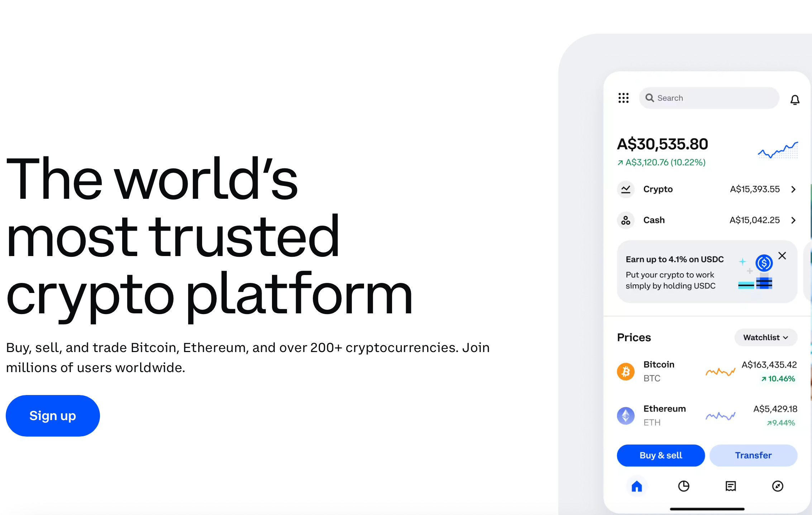The image size is (812, 515).
Task: Expand the Crypto row chevron
Action: tap(793, 189)
